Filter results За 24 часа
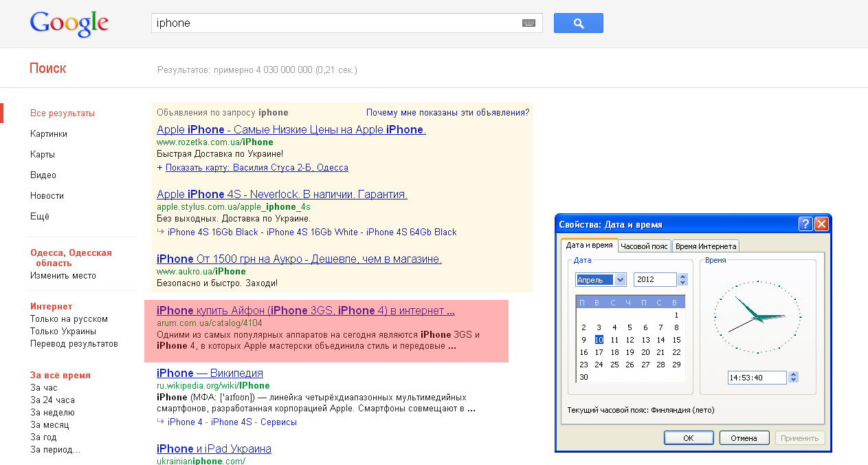Image resolution: width=868 pixels, height=465 pixels. coord(52,400)
